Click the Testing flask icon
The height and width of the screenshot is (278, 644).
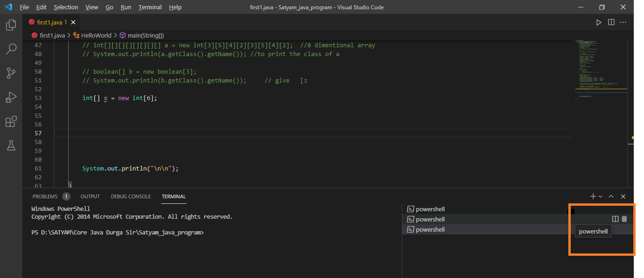click(11, 145)
